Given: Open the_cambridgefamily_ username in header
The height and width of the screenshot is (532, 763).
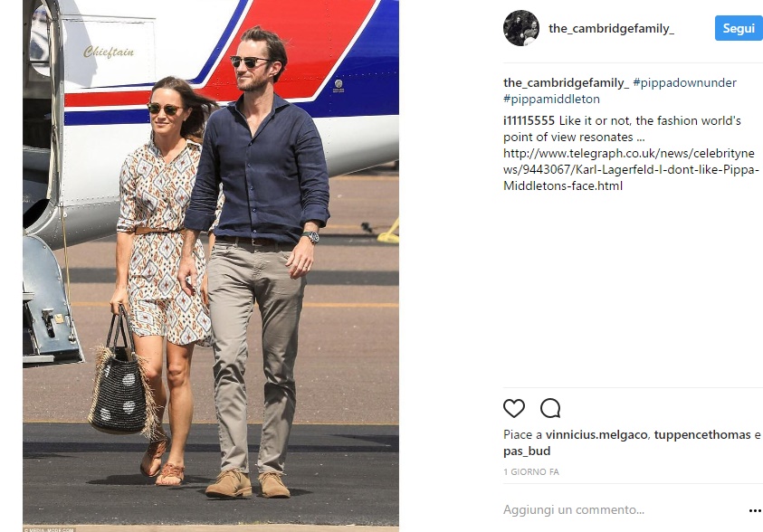Looking at the screenshot, I should click(611, 29).
